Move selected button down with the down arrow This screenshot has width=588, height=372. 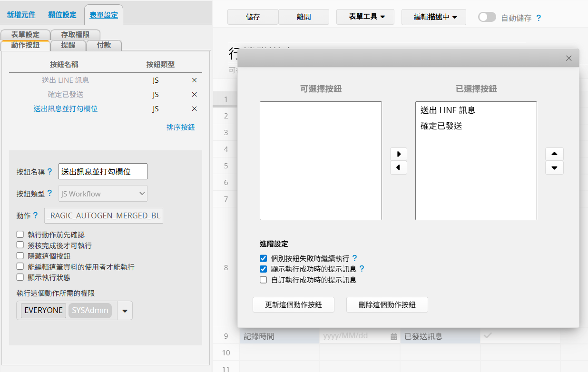(554, 168)
